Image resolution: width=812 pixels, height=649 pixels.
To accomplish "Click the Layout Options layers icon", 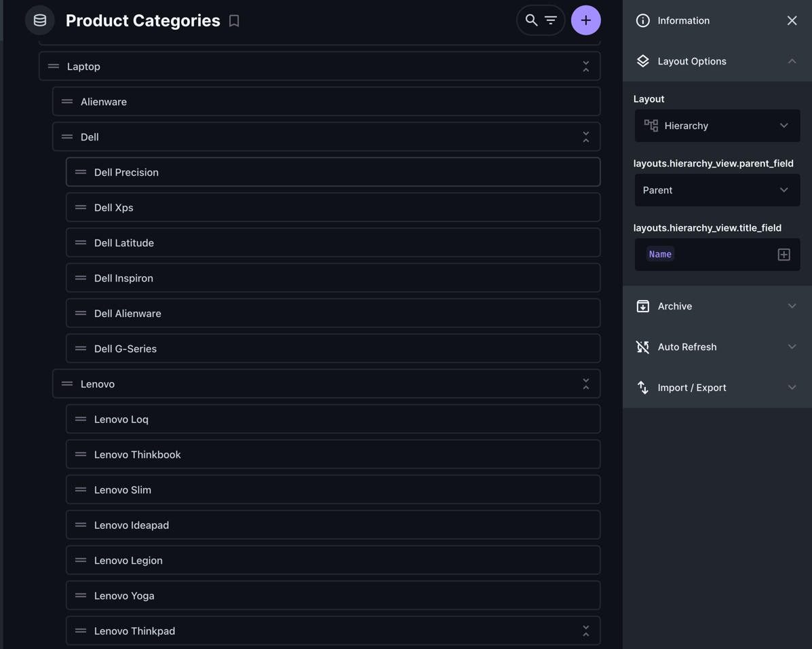I will 642,61.
